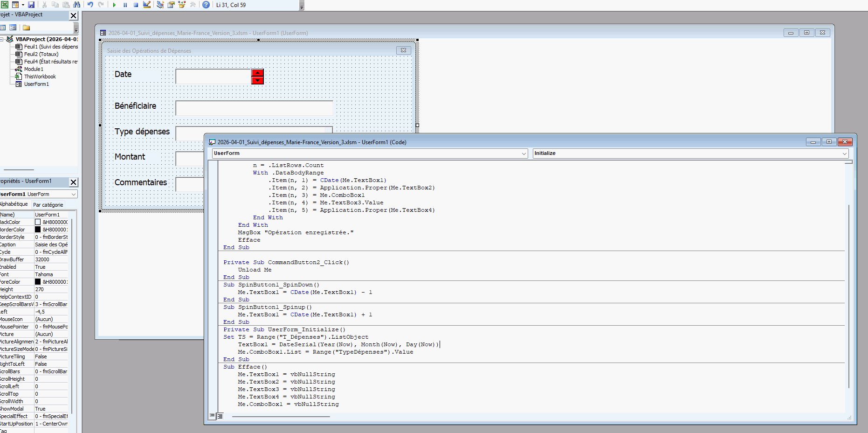Open the UserForm object dropdown in code window
Viewport: 868px width, 433px height.
pos(524,154)
